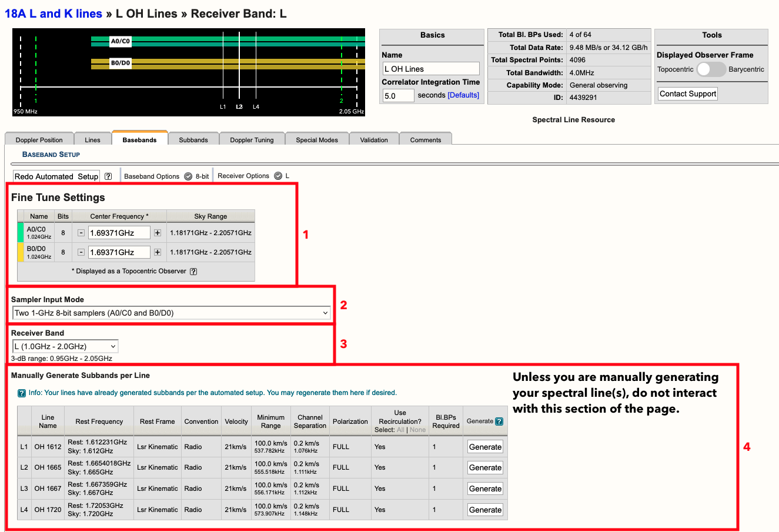This screenshot has width=779, height=532.
Task: Click the Redo Automated Setup button
Action: pos(56,176)
